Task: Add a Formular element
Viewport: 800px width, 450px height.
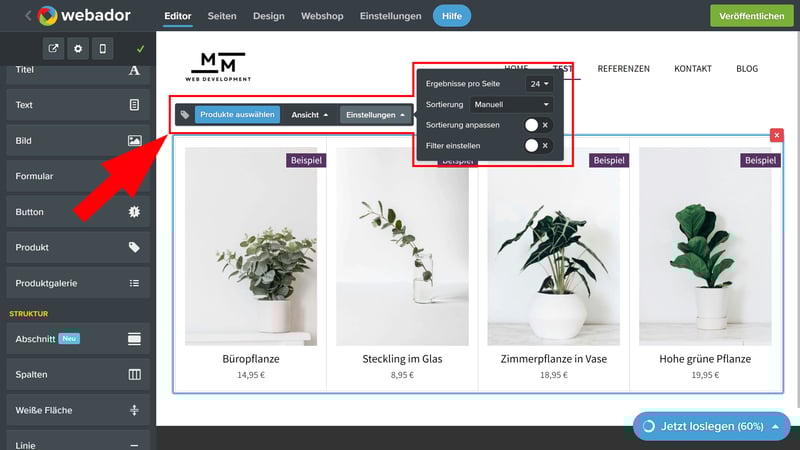Action: 78,176
